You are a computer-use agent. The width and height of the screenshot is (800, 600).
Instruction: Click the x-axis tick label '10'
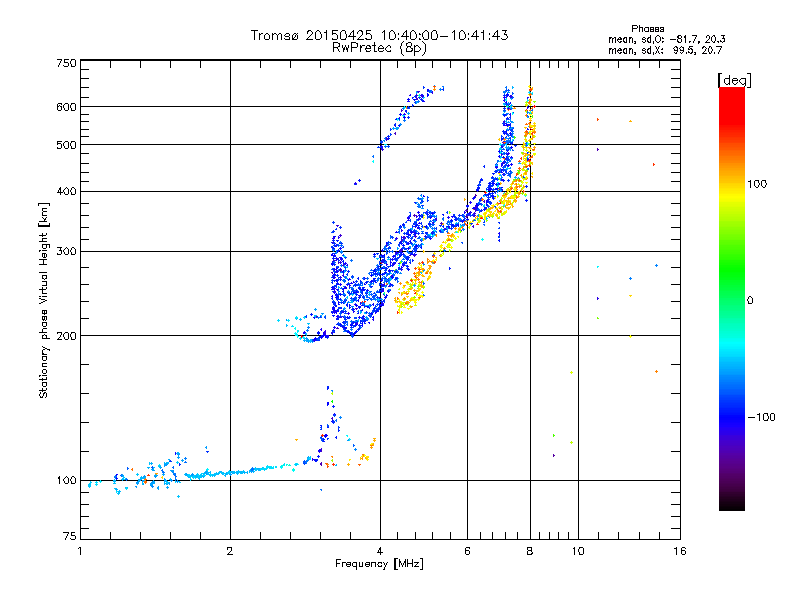[578, 551]
